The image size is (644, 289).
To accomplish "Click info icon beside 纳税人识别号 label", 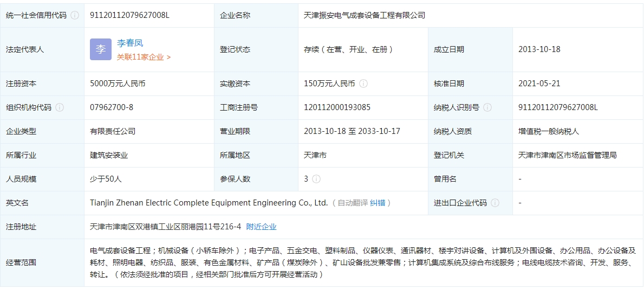I will click(487, 107).
